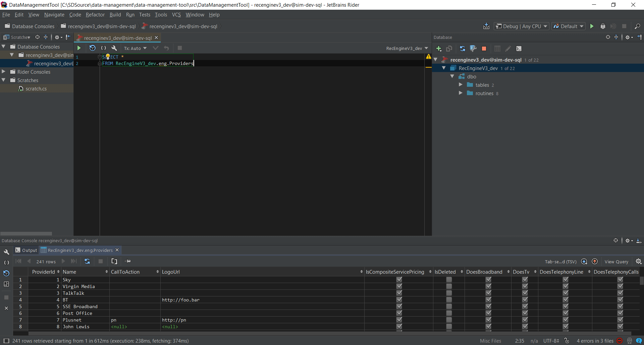Click the commit transaction checkmark
The width and height of the screenshot is (644, 345).
point(156,48)
